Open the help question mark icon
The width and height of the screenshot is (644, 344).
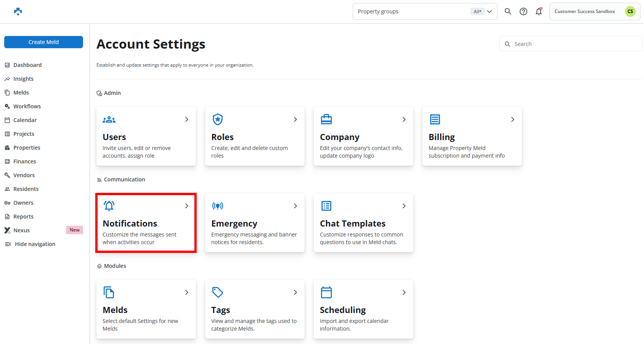pos(523,11)
